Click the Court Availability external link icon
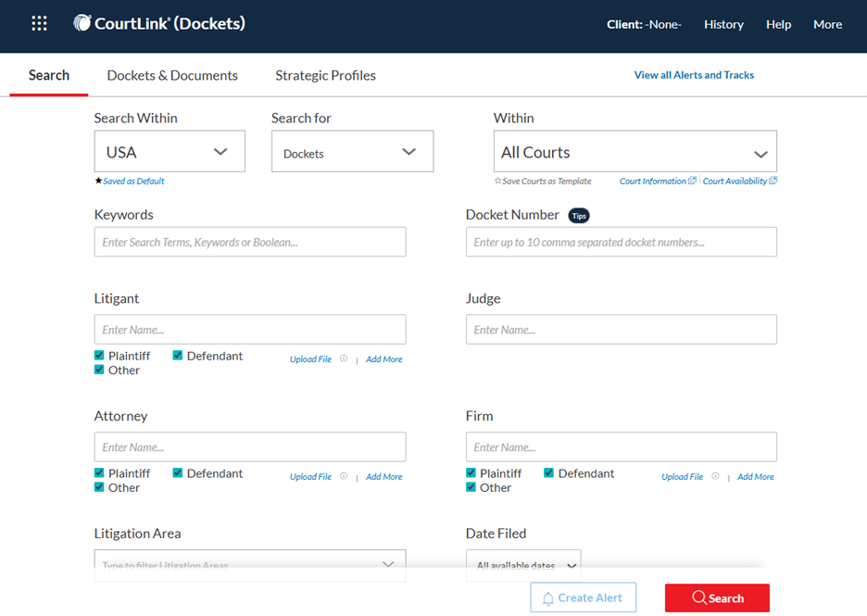 point(773,182)
